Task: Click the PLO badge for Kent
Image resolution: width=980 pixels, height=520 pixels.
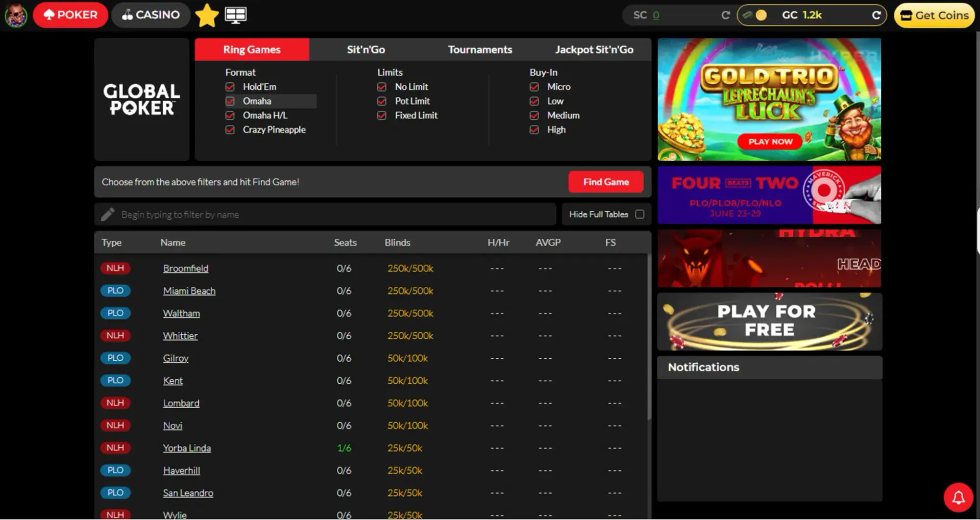Action: click(115, 380)
